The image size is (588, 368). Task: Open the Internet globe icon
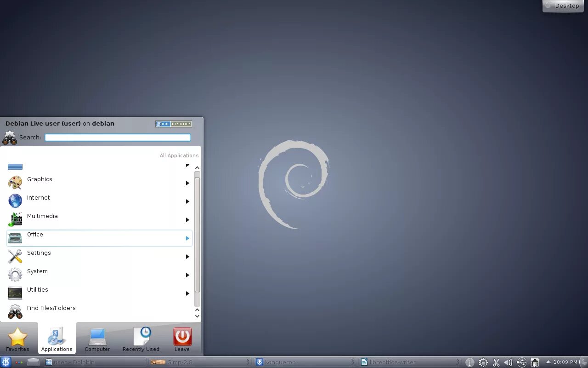[x=15, y=201]
